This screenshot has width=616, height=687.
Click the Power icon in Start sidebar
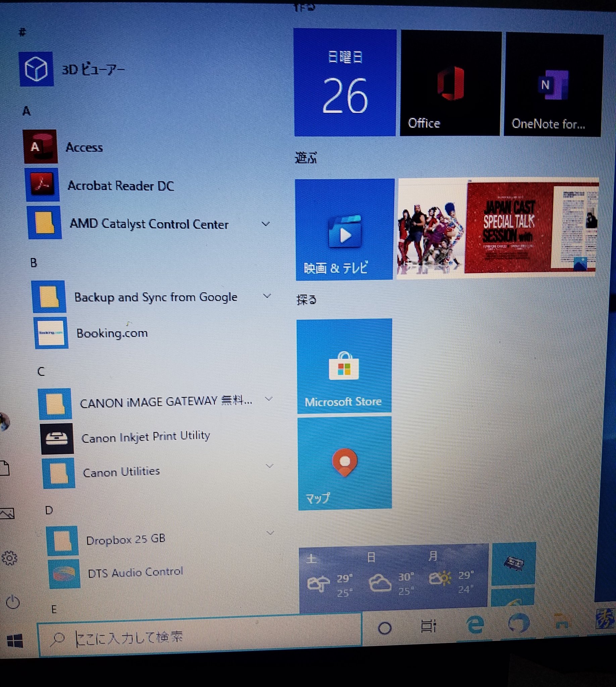coord(13,602)
